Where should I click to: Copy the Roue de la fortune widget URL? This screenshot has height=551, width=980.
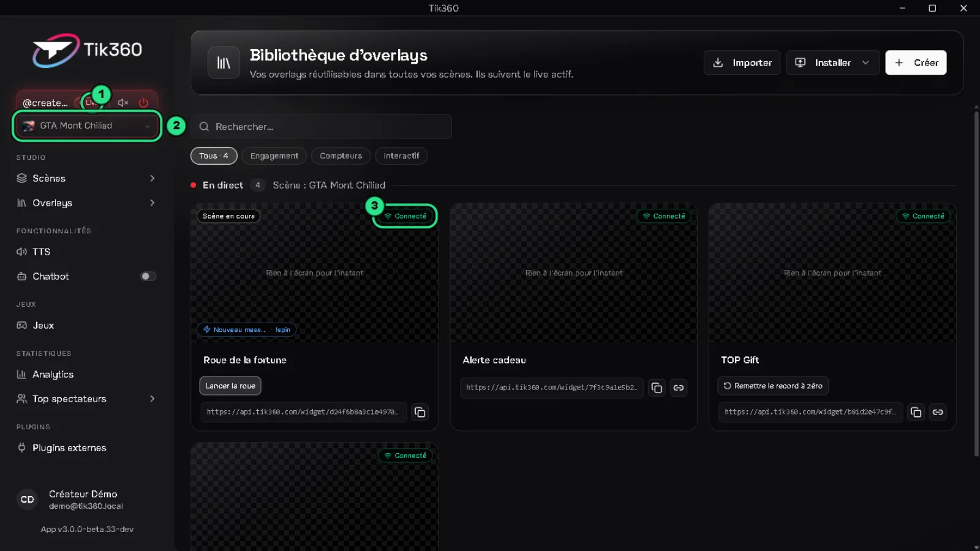click(x=420, y=412)
